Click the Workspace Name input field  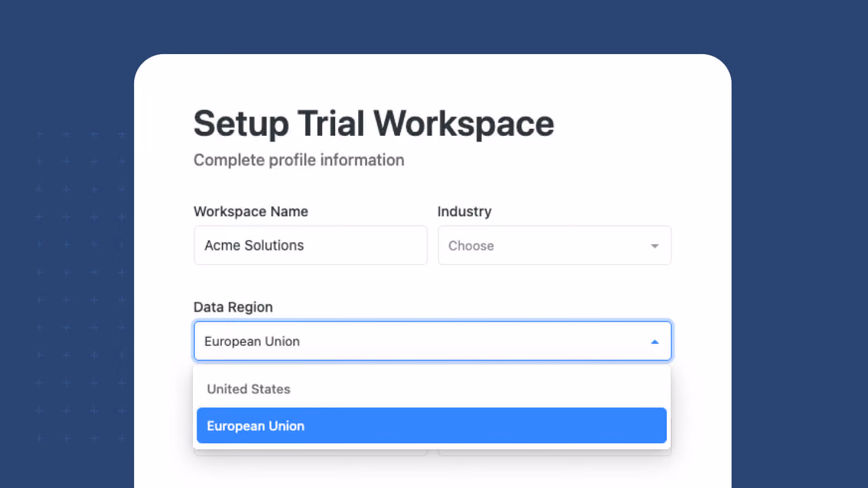311,245
